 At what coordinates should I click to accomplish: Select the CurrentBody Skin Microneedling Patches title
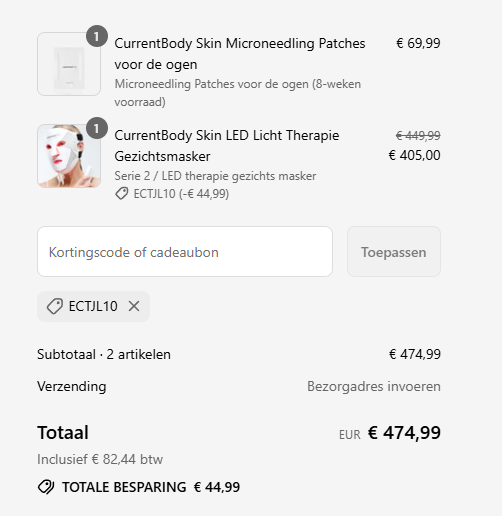pos(240,54)
